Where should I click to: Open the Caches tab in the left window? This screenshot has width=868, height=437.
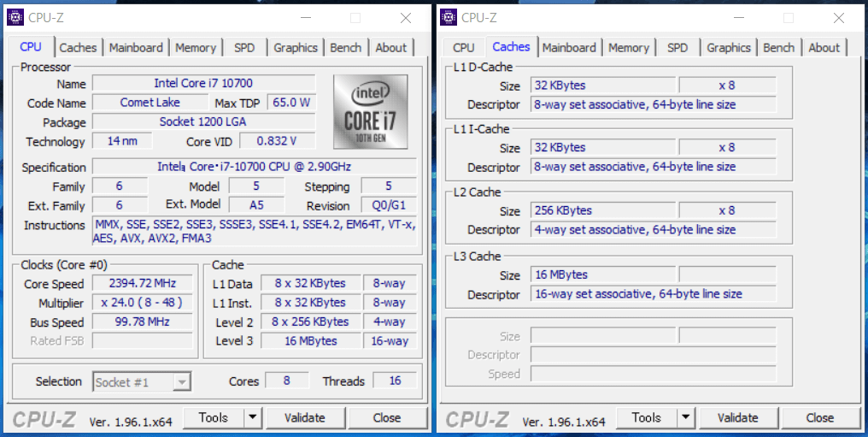coord(78,48)
